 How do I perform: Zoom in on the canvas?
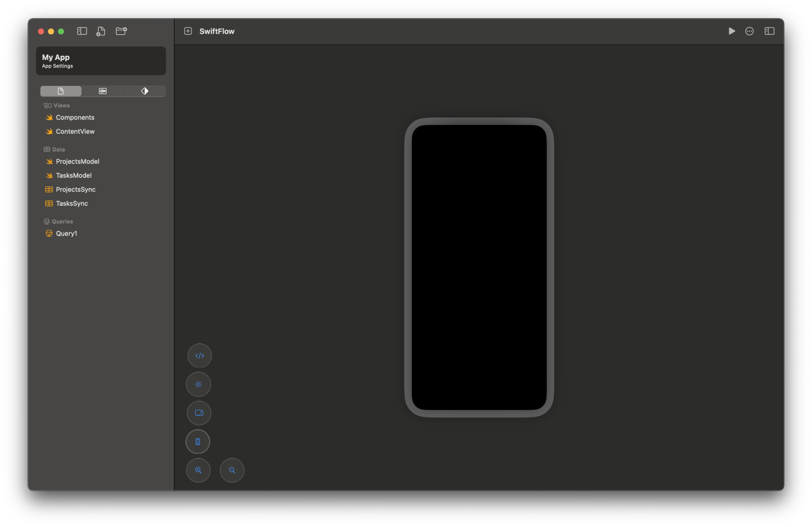[x=198, y=471]
